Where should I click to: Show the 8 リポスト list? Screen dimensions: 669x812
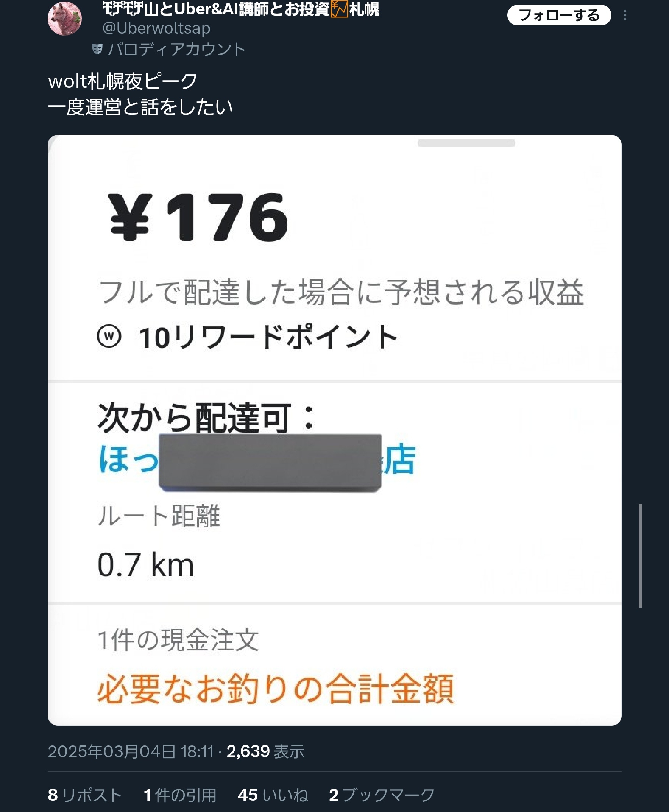85,795
